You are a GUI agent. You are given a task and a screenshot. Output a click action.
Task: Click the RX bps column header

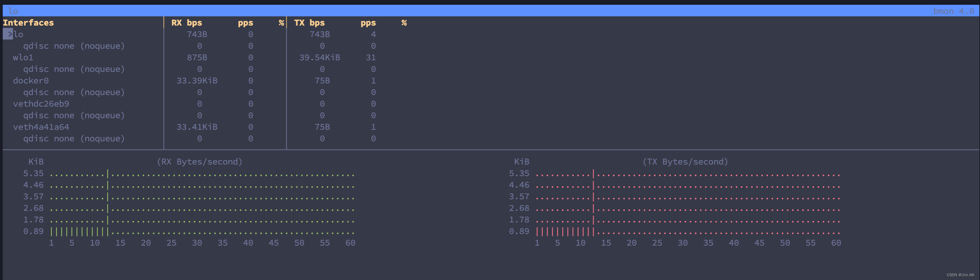[x=187, y=23]
